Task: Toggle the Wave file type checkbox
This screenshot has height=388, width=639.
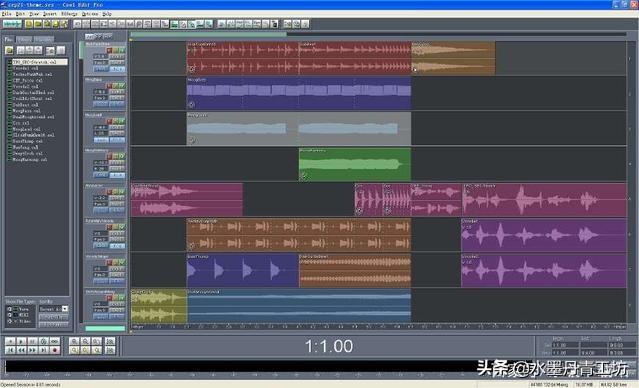Action: 10,309
